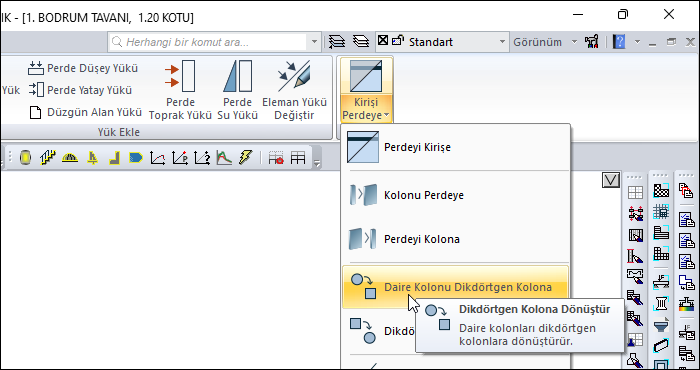The width and height of the screenshot is (700, 370).
Task: Click the yellow column cylinder toolbar icon
Action: [x=25, y=158]
